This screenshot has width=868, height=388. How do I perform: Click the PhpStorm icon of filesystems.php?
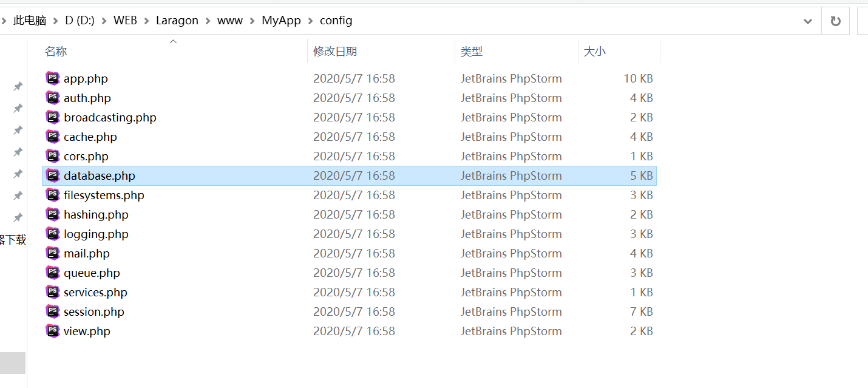coord(53,194)
